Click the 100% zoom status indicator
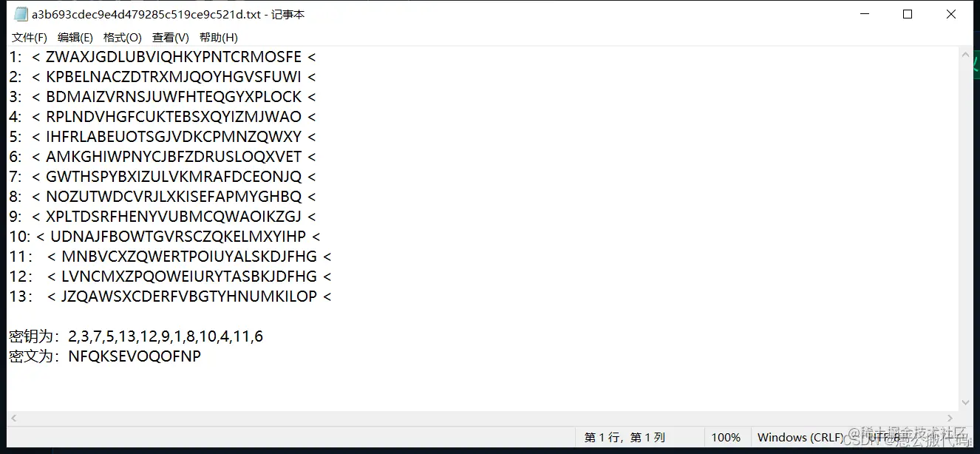 coord(726,437)
